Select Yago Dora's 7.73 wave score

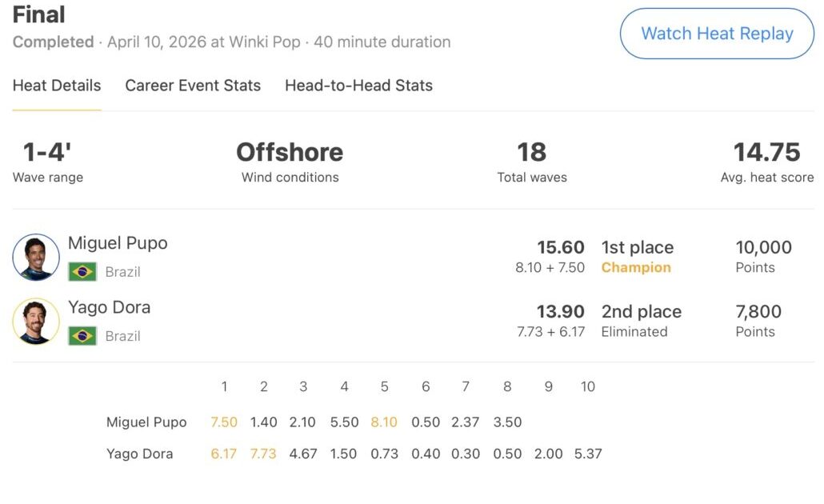coord(263,454)
